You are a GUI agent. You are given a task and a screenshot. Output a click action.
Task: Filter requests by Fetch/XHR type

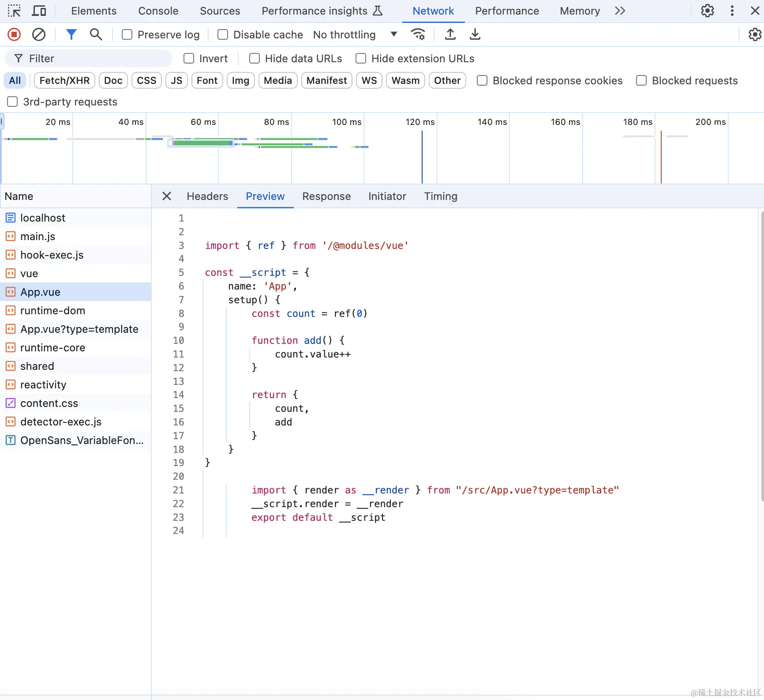(x=64, y=80)
